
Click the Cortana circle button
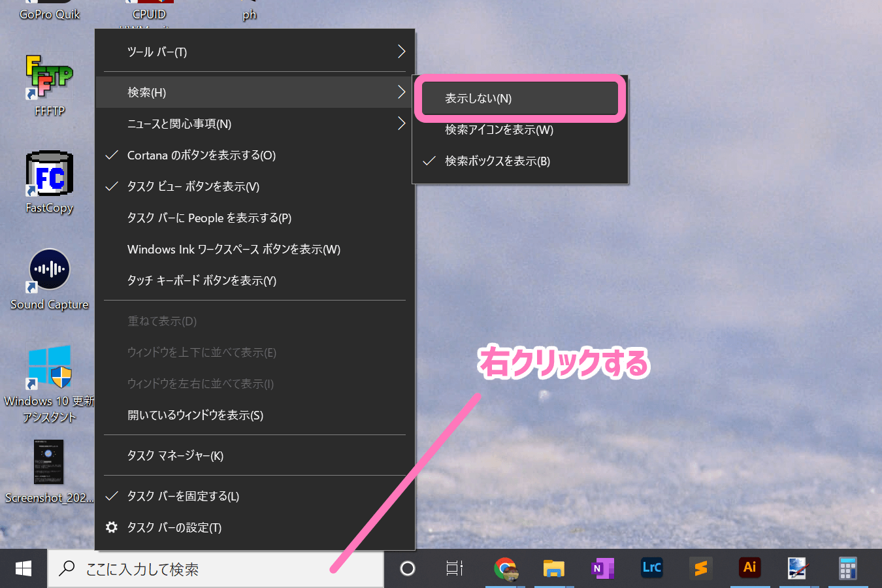pyautogui.click(x=408, y=568)
